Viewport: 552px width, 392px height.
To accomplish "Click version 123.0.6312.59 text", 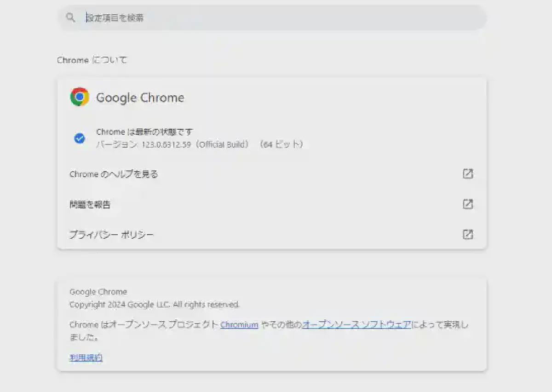I will (166, 144).
